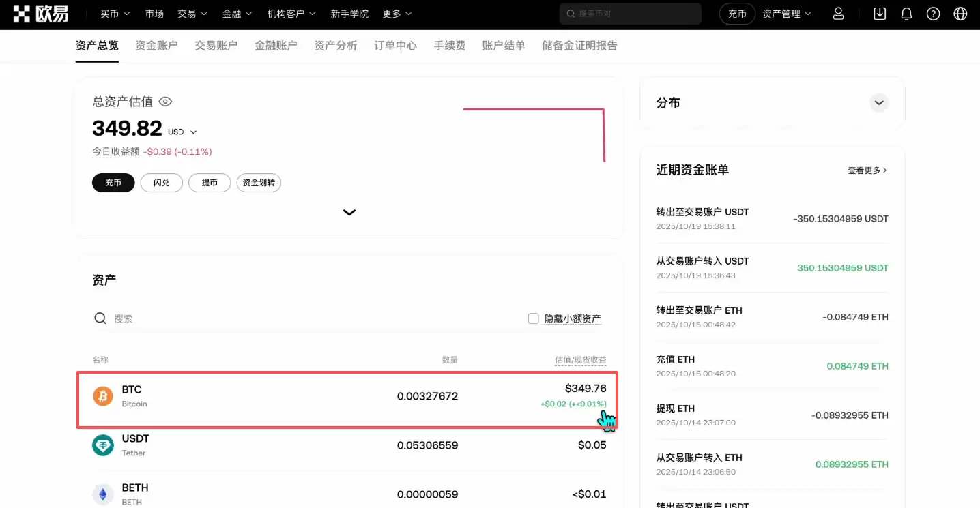Click the USDT Tether coin icon
Screen dimensions: 980x508
(x=102, y=445)
